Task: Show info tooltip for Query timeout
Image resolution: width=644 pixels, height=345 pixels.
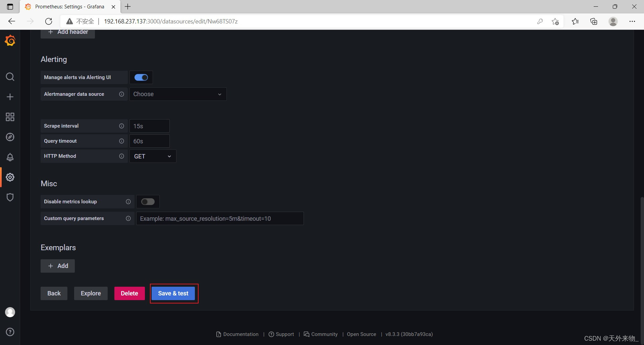Action: (x=121, y=141)
